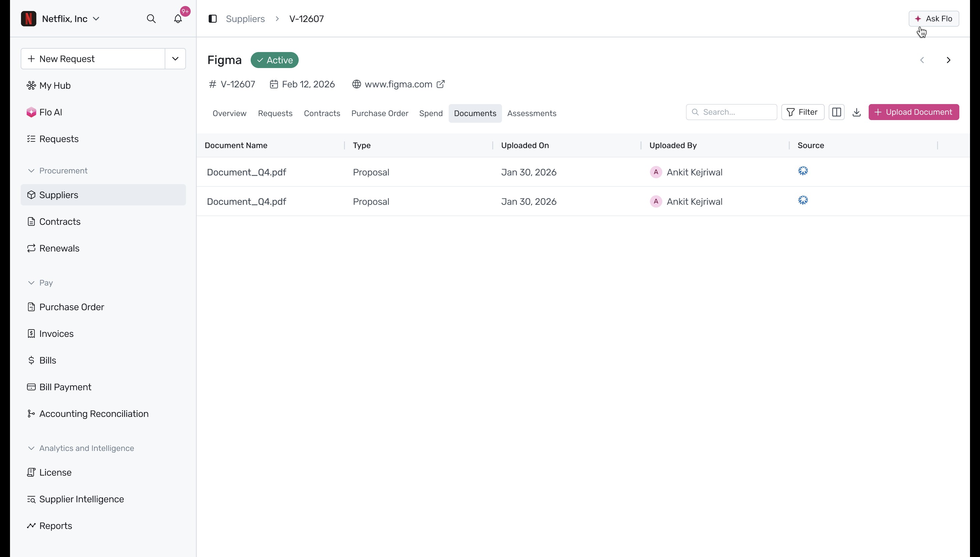Image resolution: width=980 pixels, height=557 pixels.
Task: Select Suppliers in the sidebar
Action: 103,195
